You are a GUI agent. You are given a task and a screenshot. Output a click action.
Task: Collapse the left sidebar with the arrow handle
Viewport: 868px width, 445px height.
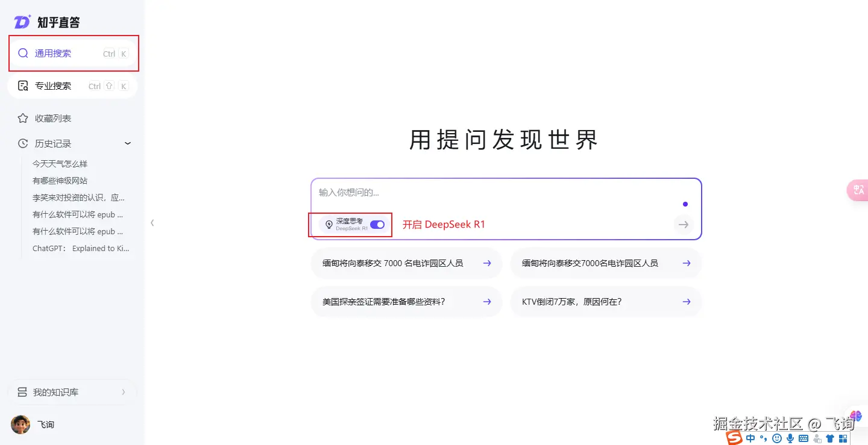click(x=153, y=223)
